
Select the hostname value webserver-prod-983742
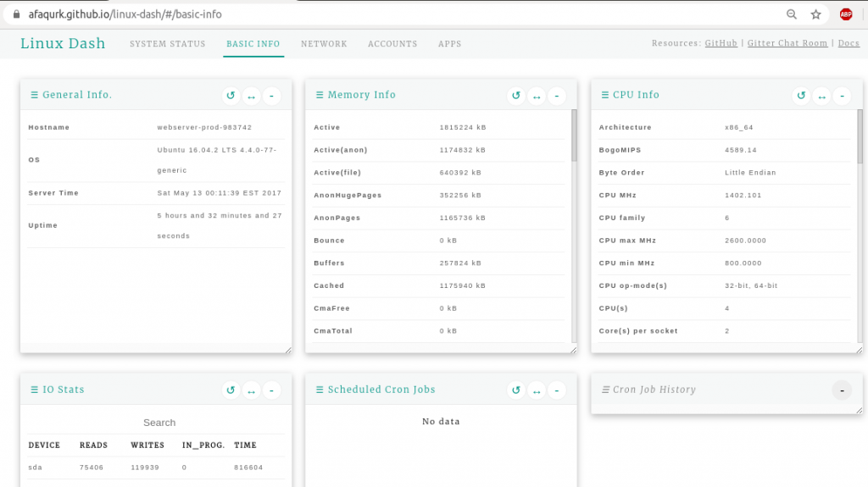[x=204, y=127]
